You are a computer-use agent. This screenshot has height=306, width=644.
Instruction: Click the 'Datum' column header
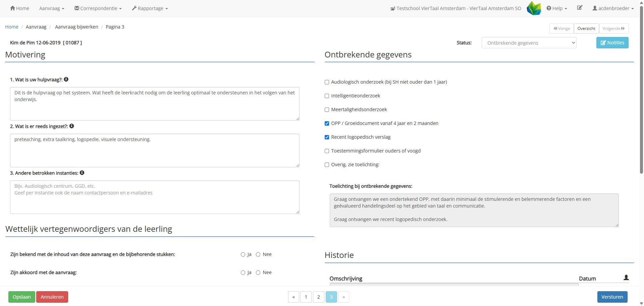(587, 278)
